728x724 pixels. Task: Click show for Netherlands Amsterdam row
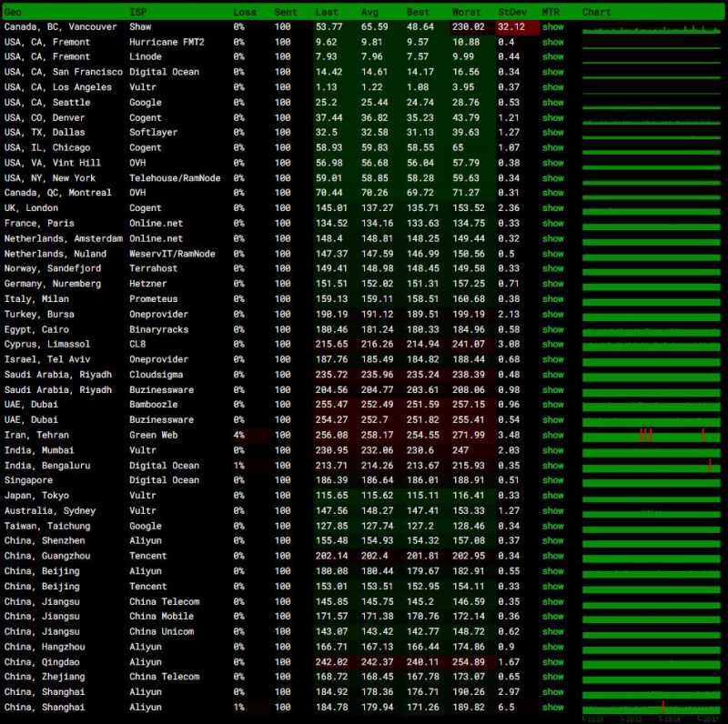point(552,238)
